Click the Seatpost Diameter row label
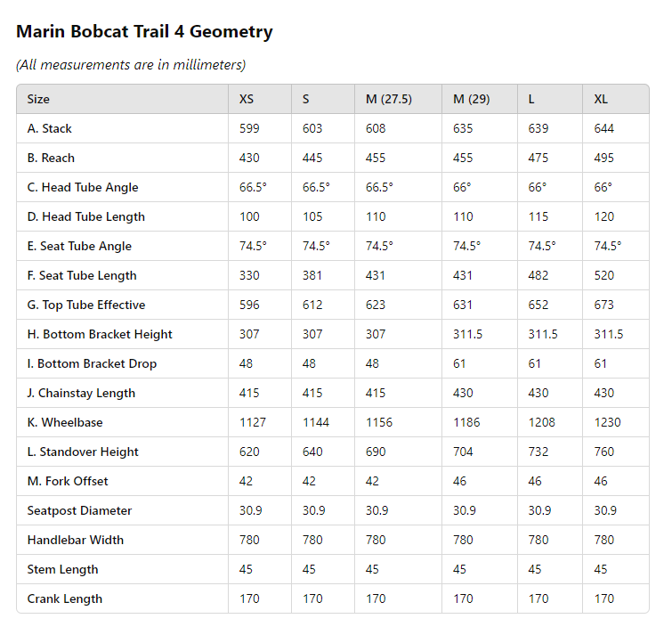The height and width of the screenshot is (635, 672). [79, 510]
